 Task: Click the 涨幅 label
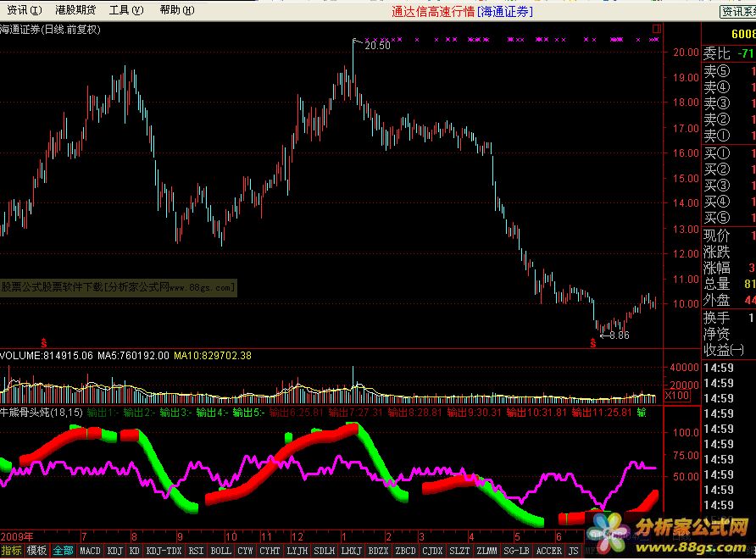coord(716,268)
